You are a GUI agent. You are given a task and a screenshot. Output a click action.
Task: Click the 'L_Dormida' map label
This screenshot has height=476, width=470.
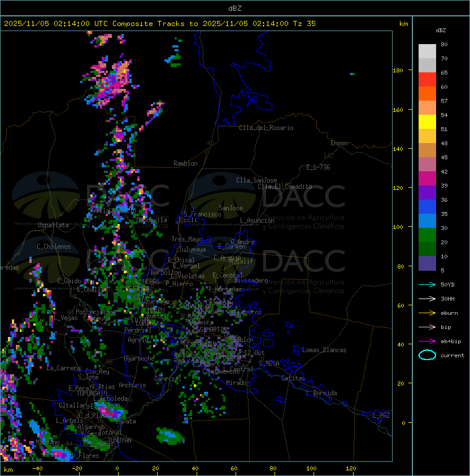[321, 393]
